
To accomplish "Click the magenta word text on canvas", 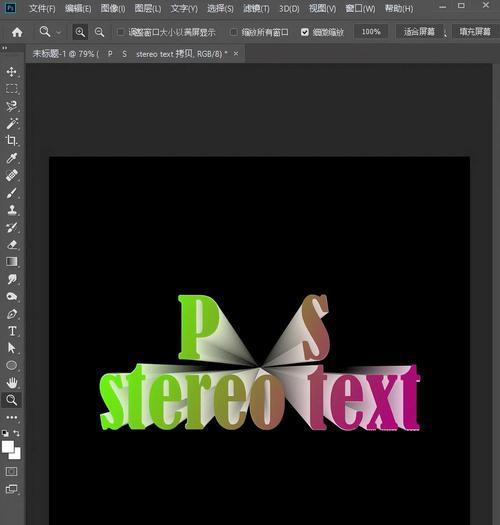I will (x=363, y=397).
